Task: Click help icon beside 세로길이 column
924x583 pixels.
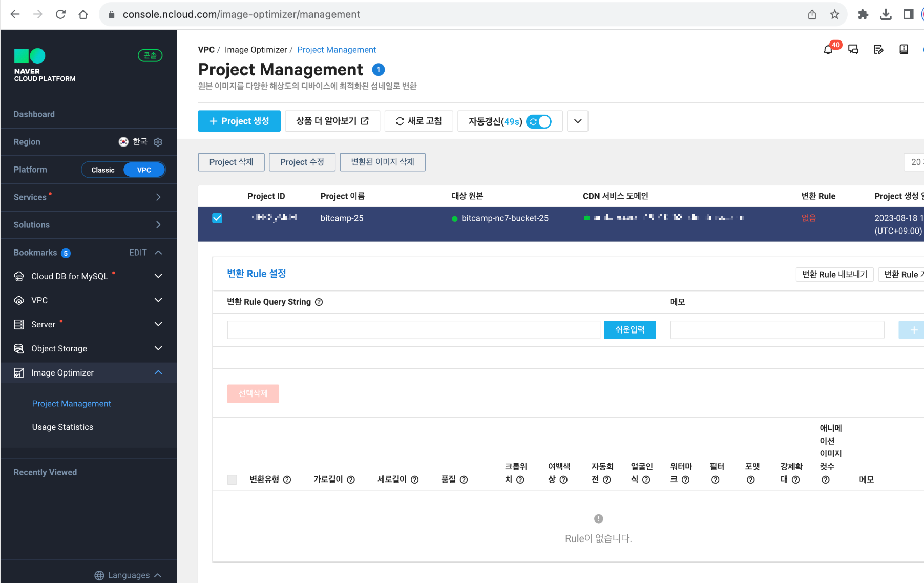Action: 415,480
